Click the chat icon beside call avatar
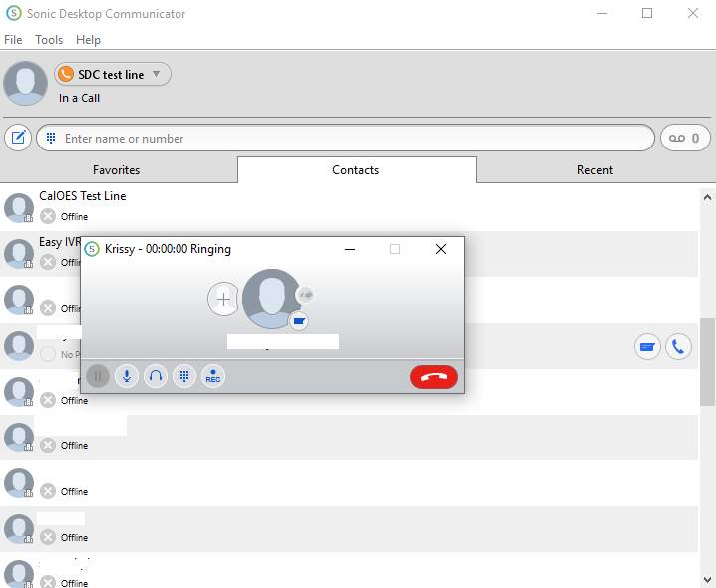716x588 pixels. [299, 321]
